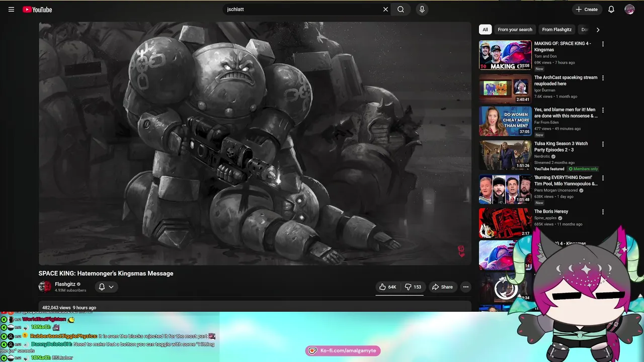Open the Ko-fi.com/amalgamyte banner
Image resolution: width=644 pixels, height=362 pixels.
pyautogui.click(x=343, y=350)
